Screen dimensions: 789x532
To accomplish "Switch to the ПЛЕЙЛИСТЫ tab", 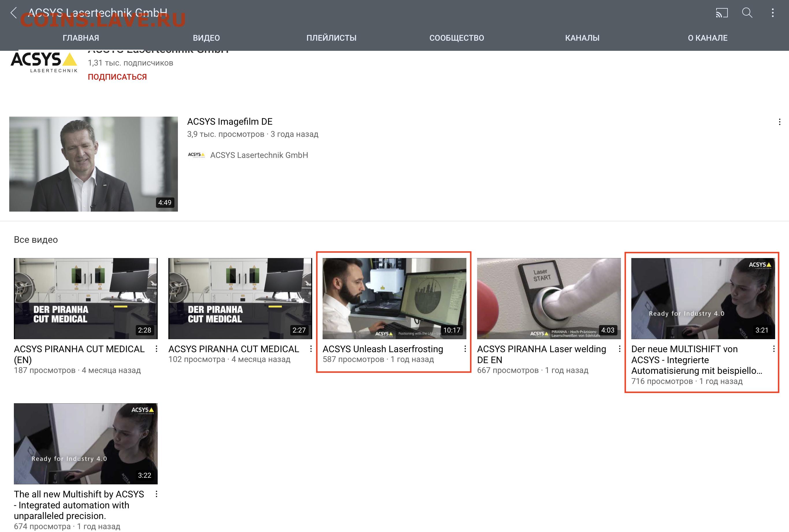I will pos(332,38).
